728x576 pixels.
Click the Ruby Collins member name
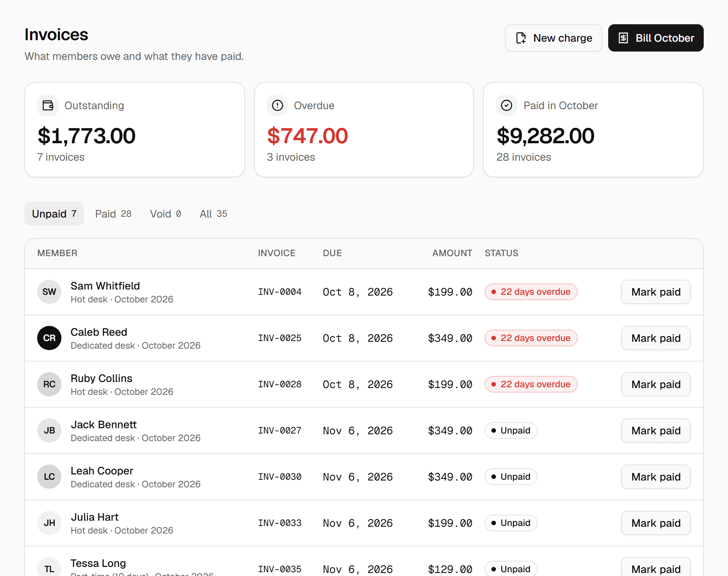102,378
